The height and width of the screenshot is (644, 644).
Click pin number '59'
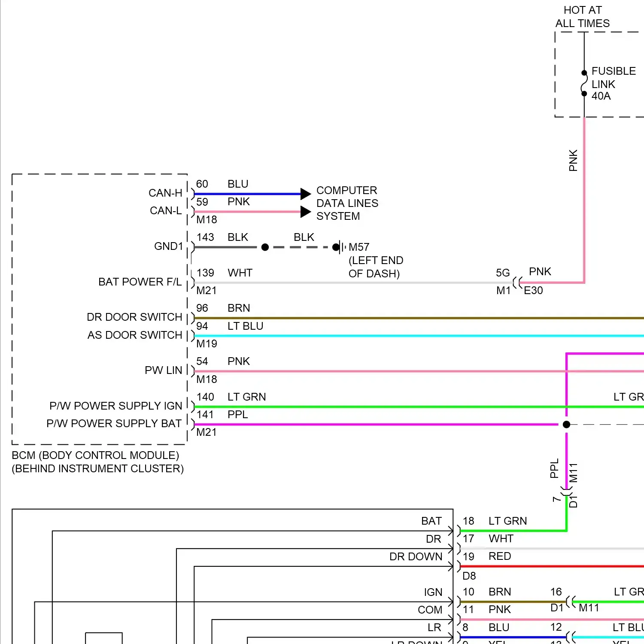[x=202, y=202]
